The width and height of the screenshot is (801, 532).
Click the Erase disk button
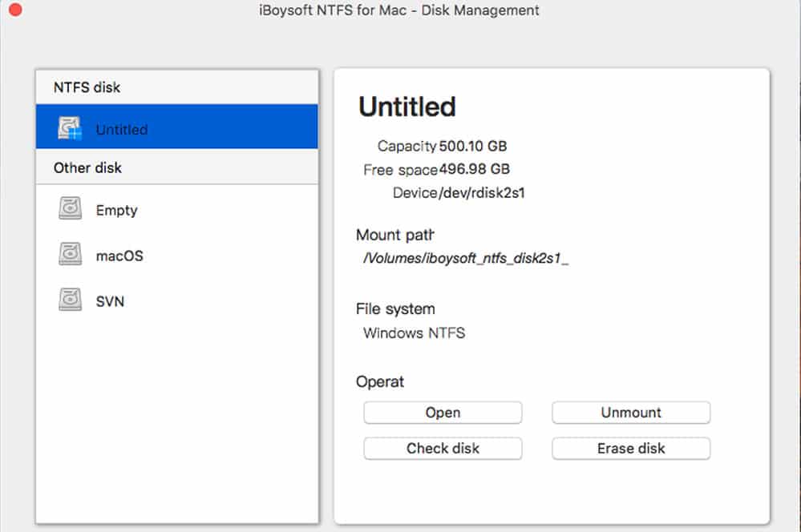click(631, 448)
